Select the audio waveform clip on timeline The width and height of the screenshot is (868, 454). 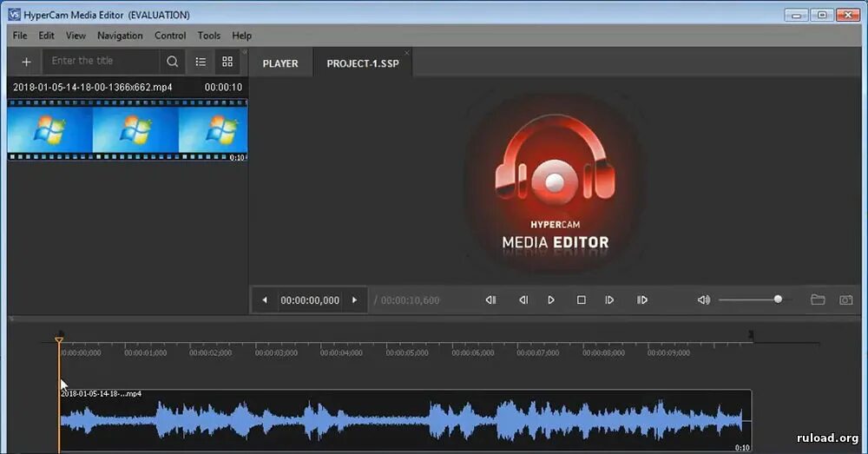click(405, 421)
